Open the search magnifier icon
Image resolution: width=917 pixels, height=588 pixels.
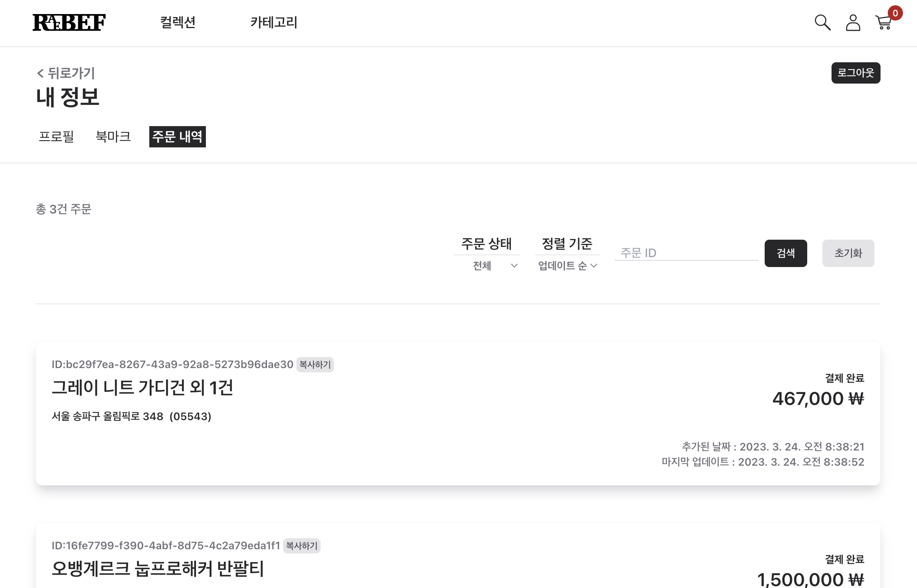822,22
